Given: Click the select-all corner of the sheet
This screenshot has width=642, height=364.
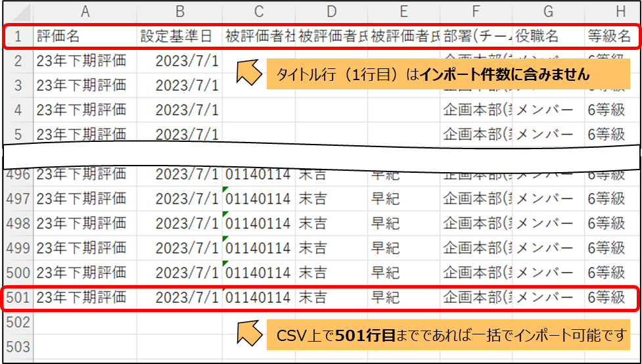Looking at the screenshot, I should 16,11.
